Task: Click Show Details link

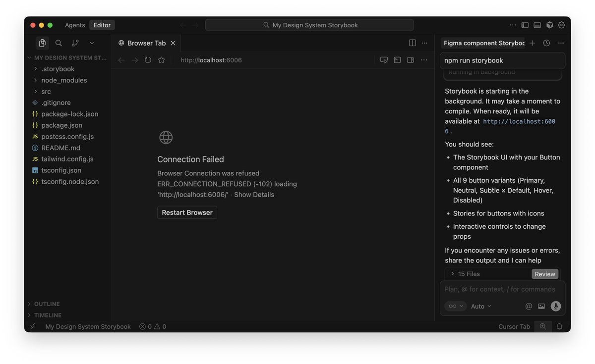Action: [x=254, y=195]
